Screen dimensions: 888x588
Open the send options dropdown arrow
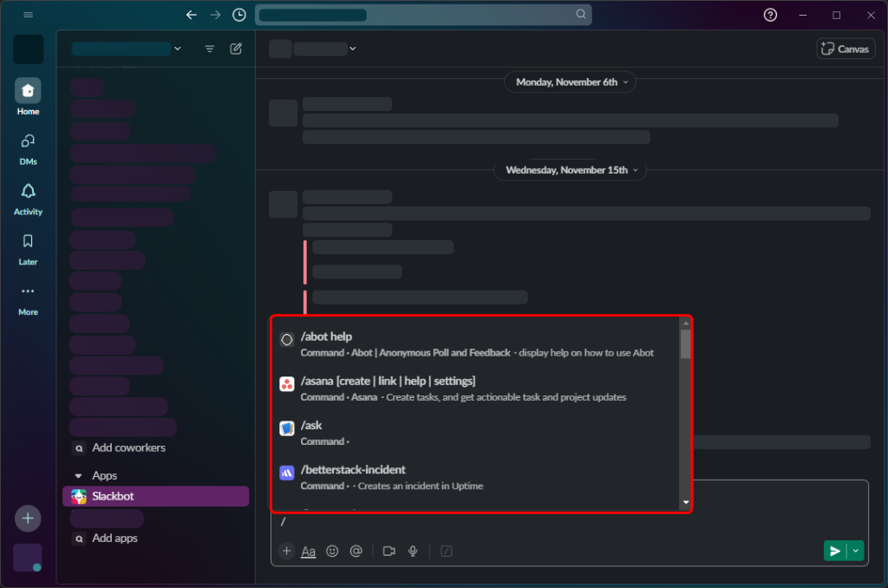856,551
